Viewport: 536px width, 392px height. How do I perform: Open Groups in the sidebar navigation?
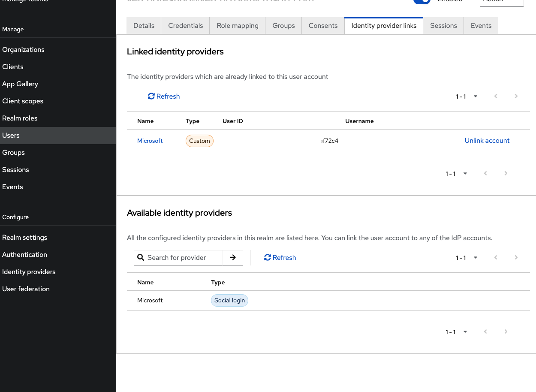[58, 153]
